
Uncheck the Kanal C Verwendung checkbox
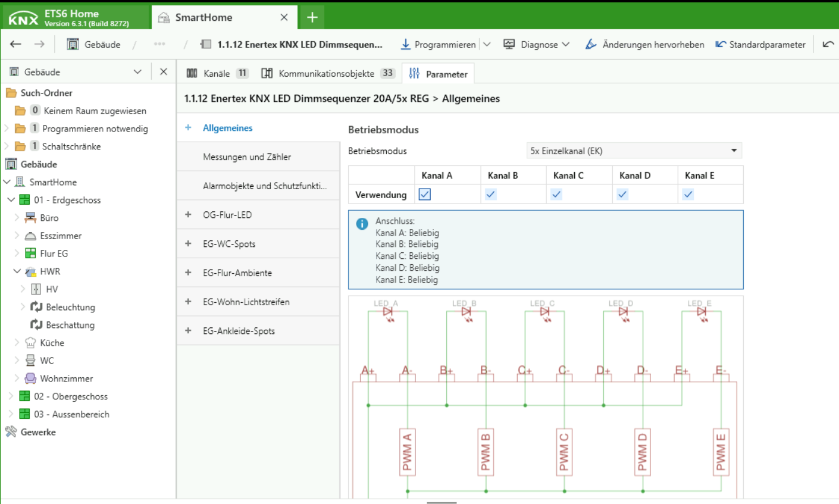tap(556, 194)
